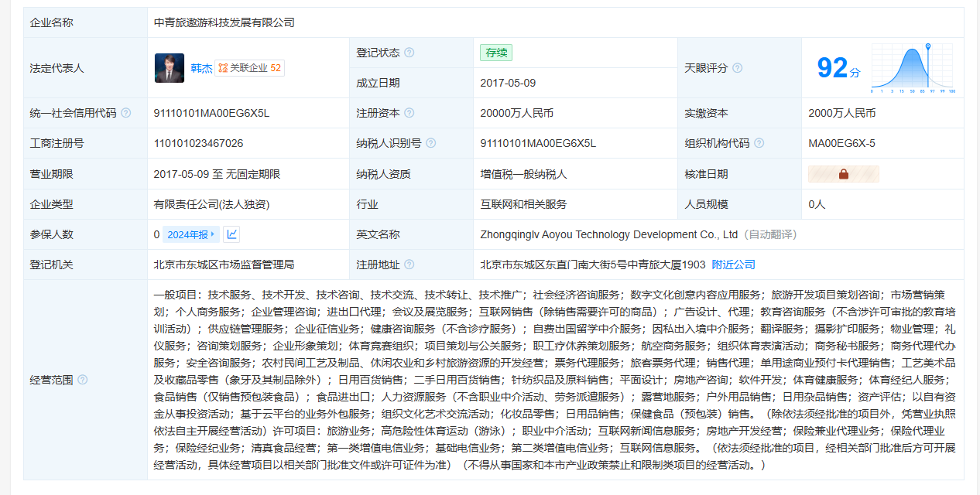Image resolution: width=980 pixels, height=495 pixels.
Task: Open 韩杰 legal representative profile link
Action: (x=201, y=68)
